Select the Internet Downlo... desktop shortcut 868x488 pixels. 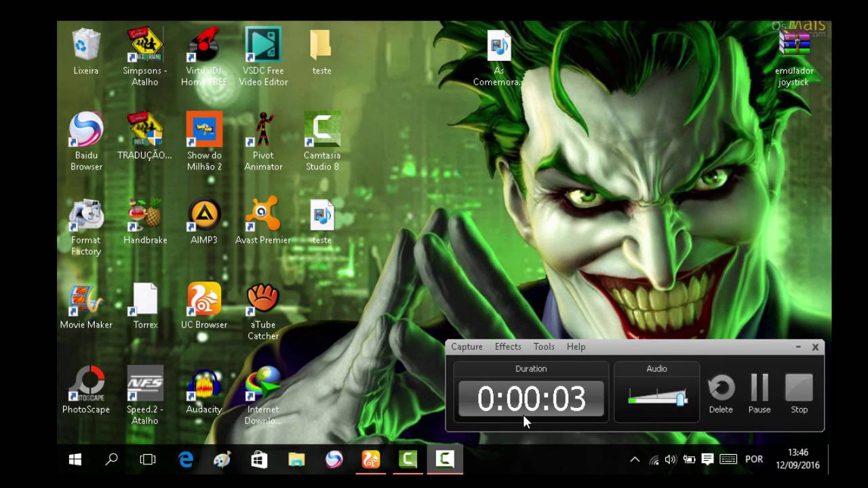[263, 395]
